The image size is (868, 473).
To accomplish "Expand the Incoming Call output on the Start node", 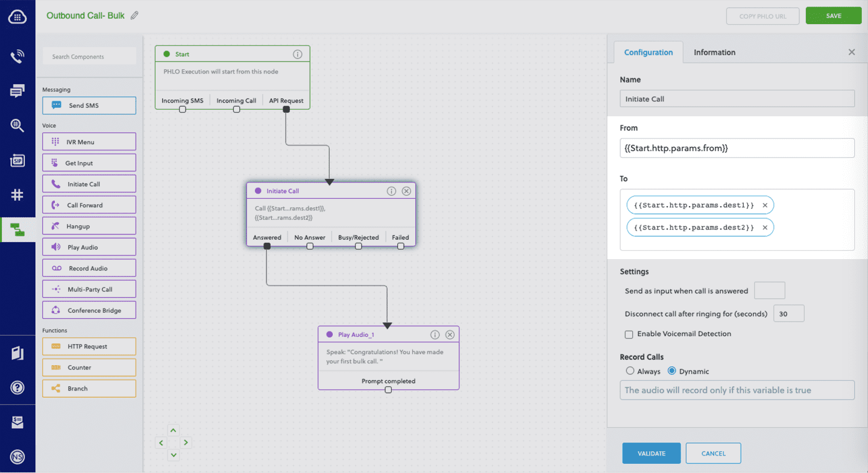I will 236,109.
